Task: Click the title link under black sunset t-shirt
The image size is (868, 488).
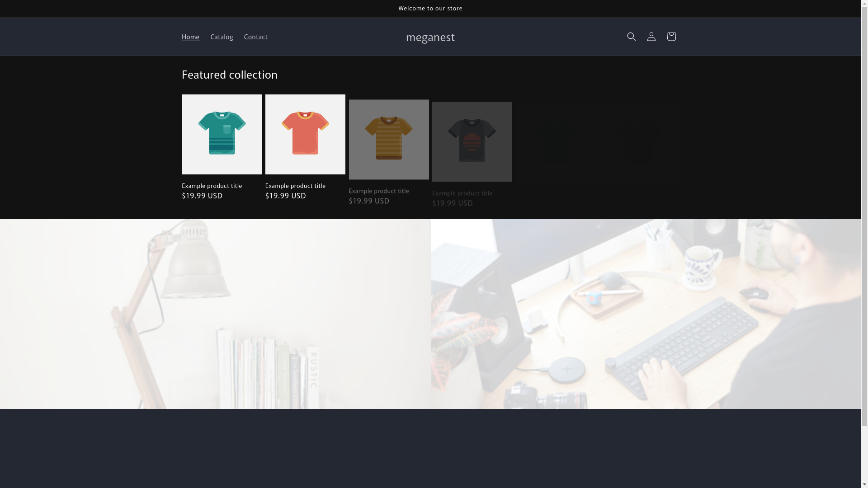Action: 462,193
